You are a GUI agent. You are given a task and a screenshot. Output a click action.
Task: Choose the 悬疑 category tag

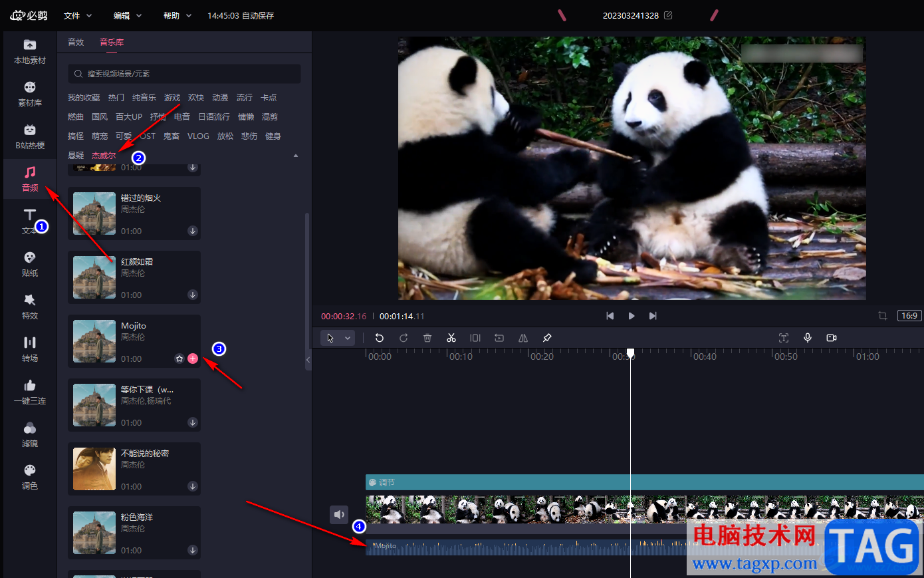76,156
